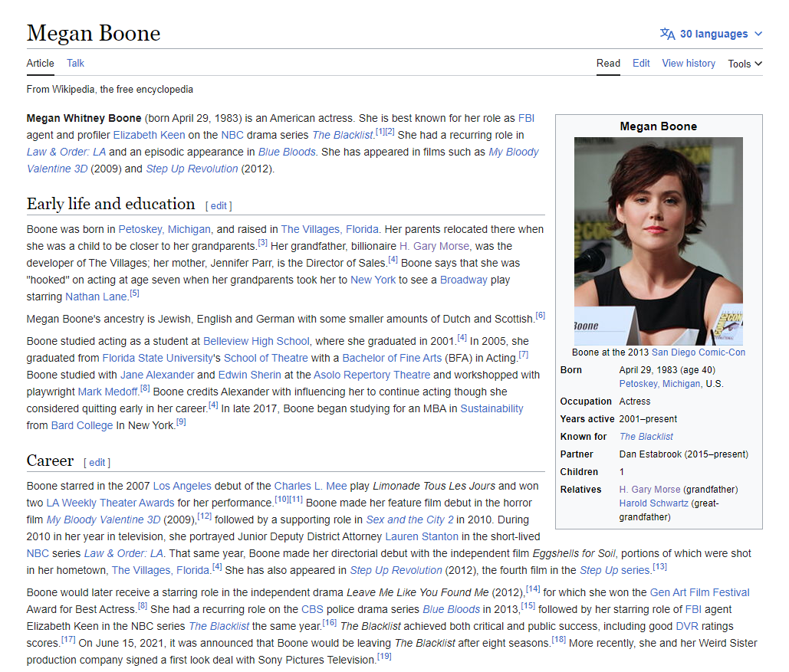Select the Read tab
The image size is (789, 672).
[608, 64]
